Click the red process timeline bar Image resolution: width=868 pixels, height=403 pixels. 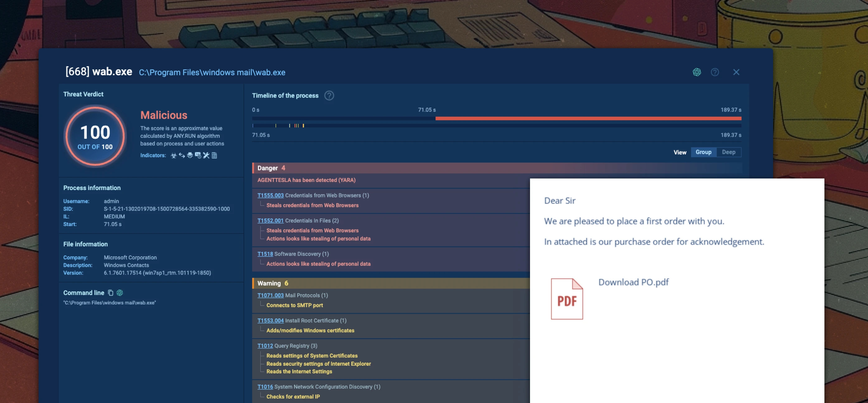click(x=588, y=118)
